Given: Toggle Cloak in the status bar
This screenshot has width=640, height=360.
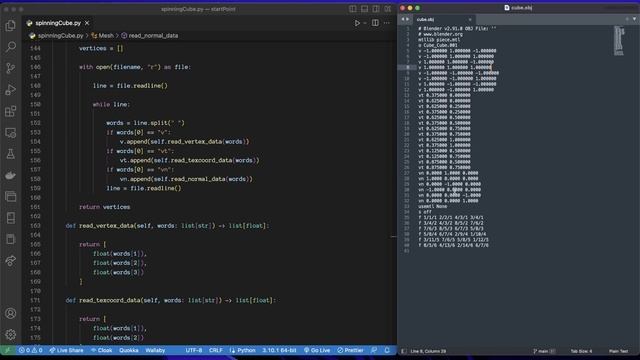Looking at the screenshot, I should [102, 350].
